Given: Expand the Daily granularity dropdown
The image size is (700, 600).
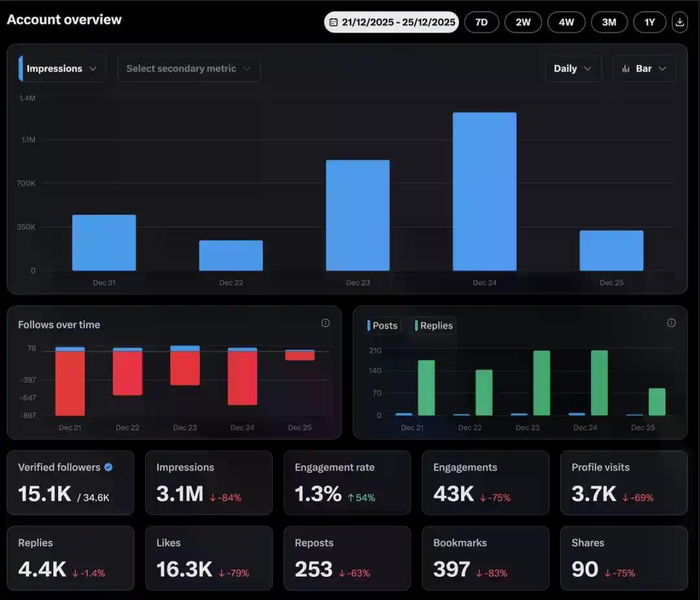Looking at the screenshot, I should [572, 69].
